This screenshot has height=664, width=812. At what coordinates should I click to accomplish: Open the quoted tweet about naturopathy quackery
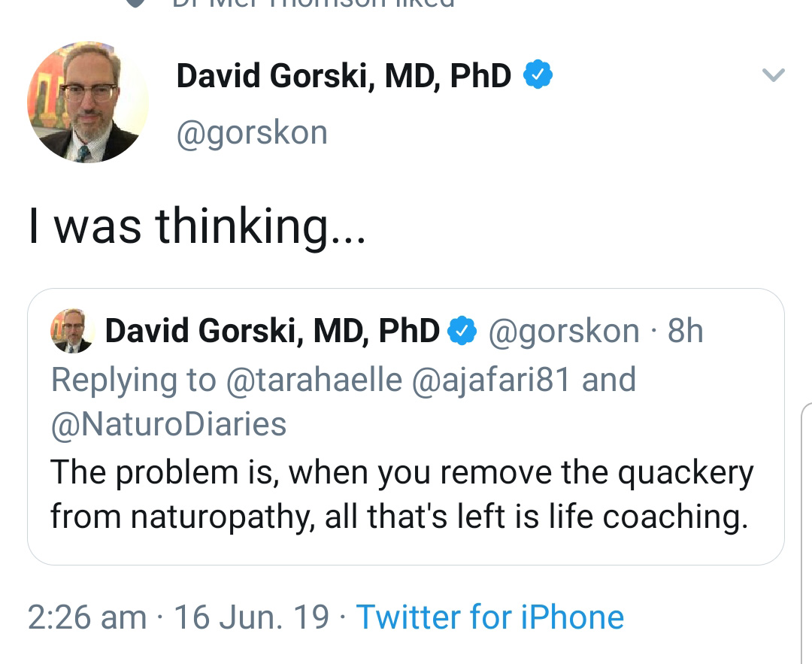click(x=401, y=496)
